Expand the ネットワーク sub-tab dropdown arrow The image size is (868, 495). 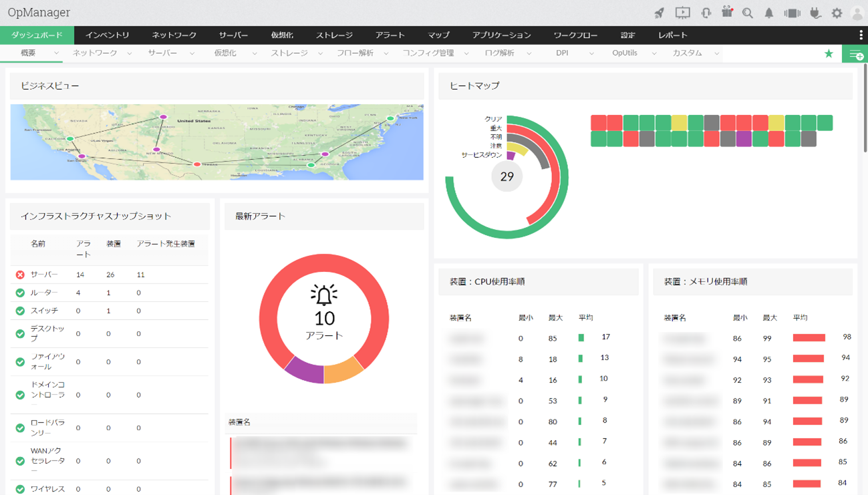click(x=129, y=53)
